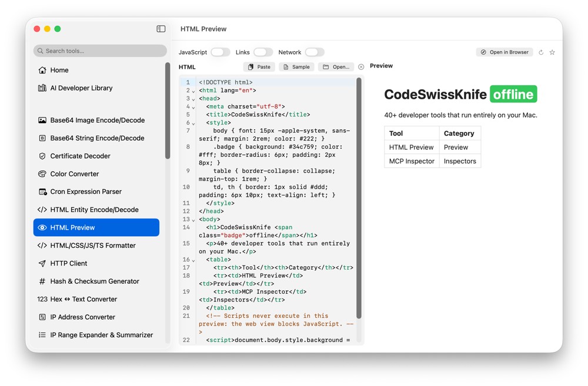Select Hex Text Converter tool
Viewport: 588px width, 386px height.
pyautogui.click(x=96, y=299)
